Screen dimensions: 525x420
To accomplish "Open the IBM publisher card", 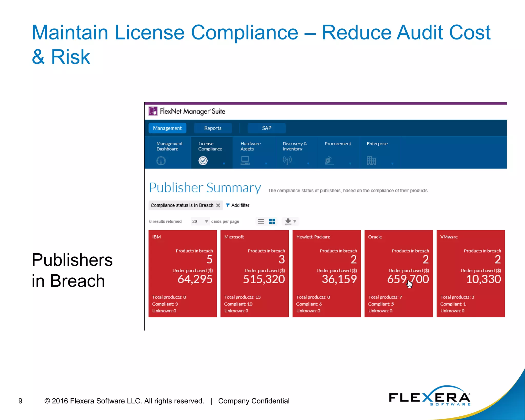I will click(183, 274).
